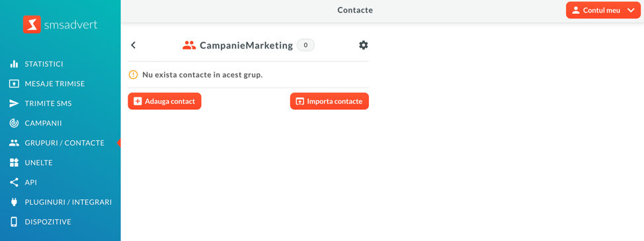
Task: Click the Trimite SMS paper plane icon
Action: coord(15,104)
